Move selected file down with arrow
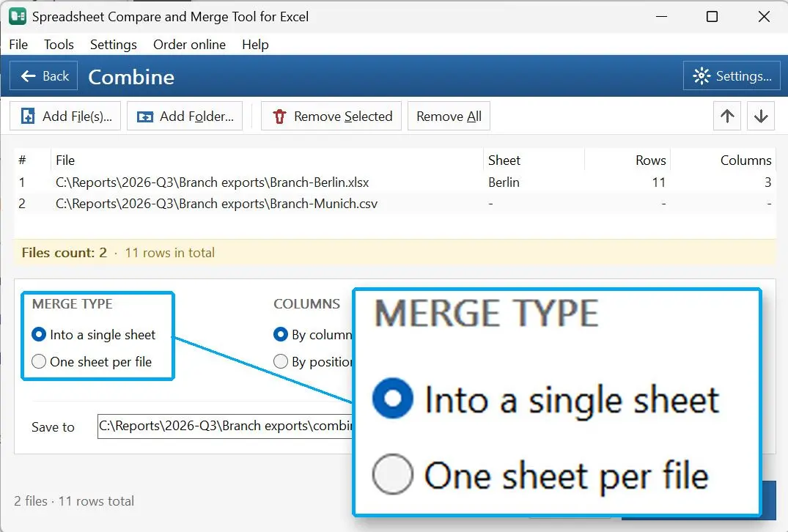This screenshot has width=788, height=532. 761,116
